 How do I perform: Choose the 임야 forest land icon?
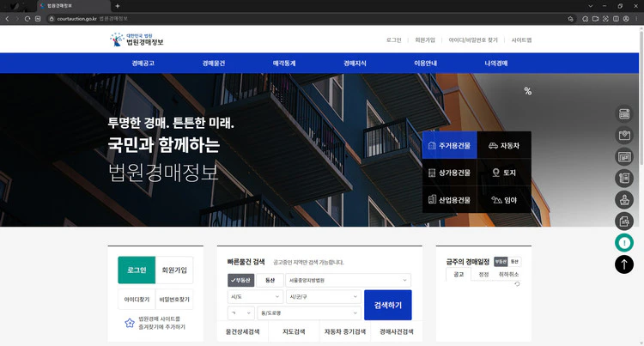(x=504, y=199)
